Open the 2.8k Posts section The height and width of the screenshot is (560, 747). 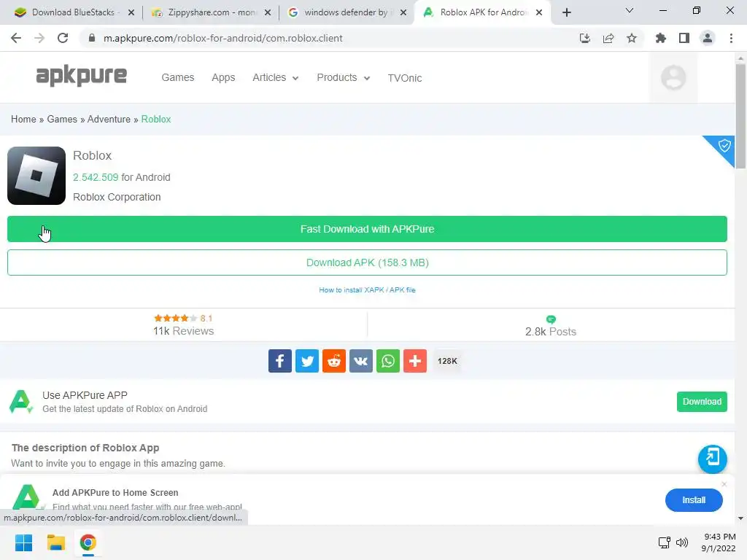tap(551, 326)
